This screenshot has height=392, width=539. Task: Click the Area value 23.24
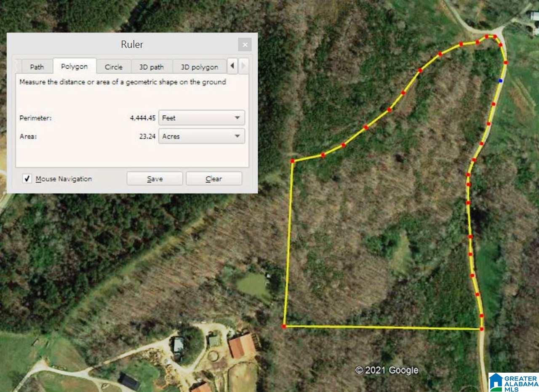click(x=147, y=136)
